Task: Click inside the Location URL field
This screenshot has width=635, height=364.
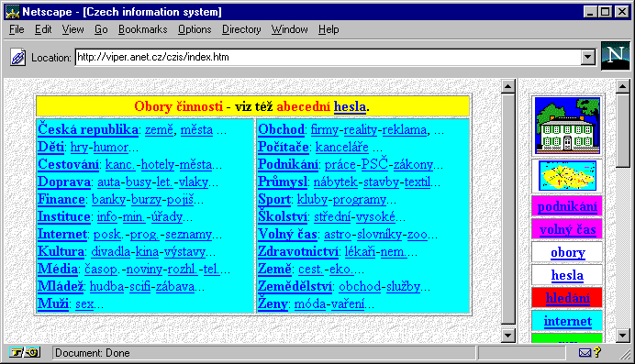Action: [328, 57]
